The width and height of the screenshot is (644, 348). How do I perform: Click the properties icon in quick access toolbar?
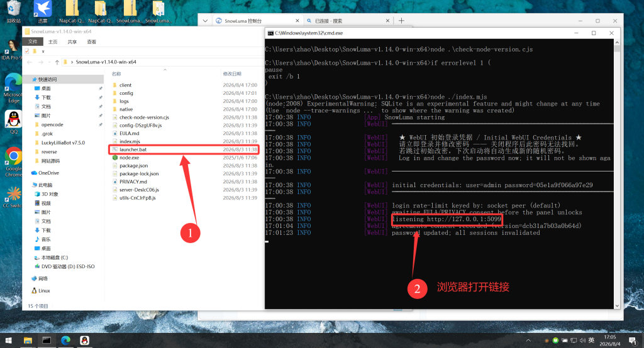tap(27, 52)
